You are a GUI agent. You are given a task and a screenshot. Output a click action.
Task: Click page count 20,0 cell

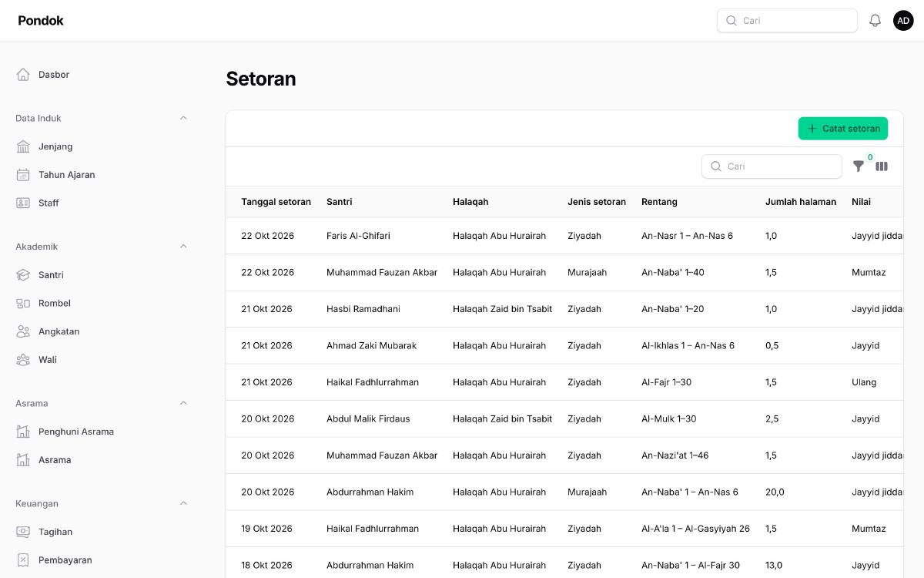point(775,492)
